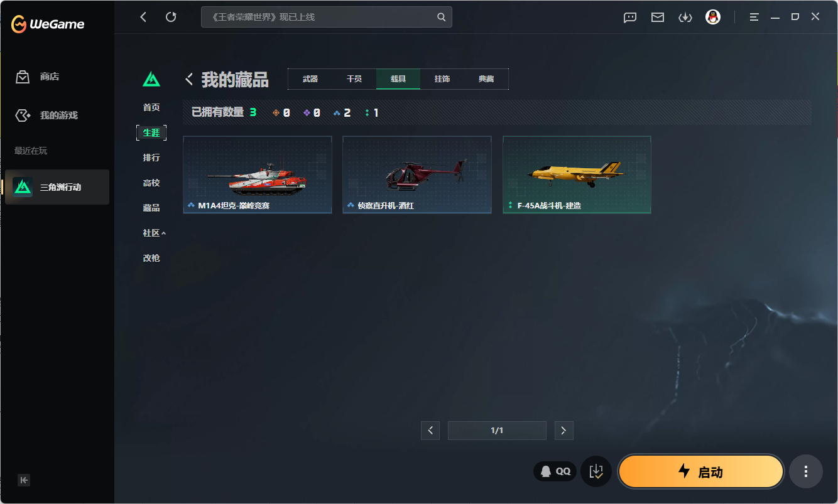Open the mail inbox icon
This screenshot has height=504, width=838.
(x=658, y=18)
